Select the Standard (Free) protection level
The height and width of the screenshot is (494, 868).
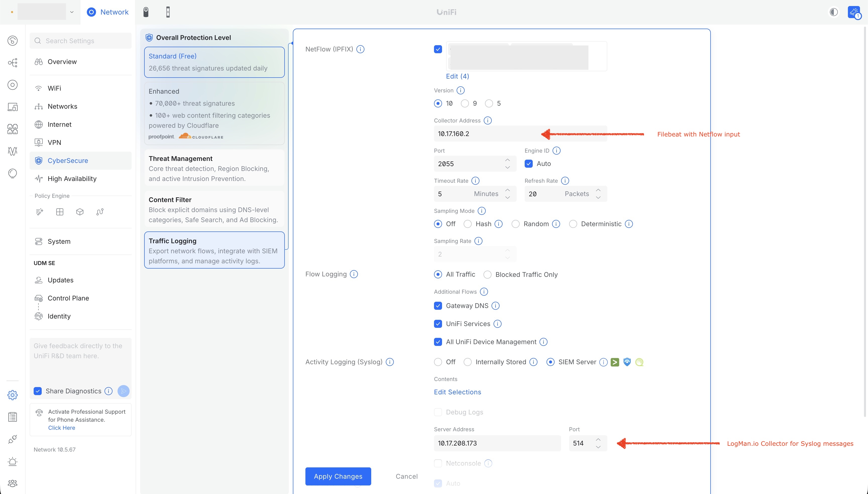(x=214, y=62)
